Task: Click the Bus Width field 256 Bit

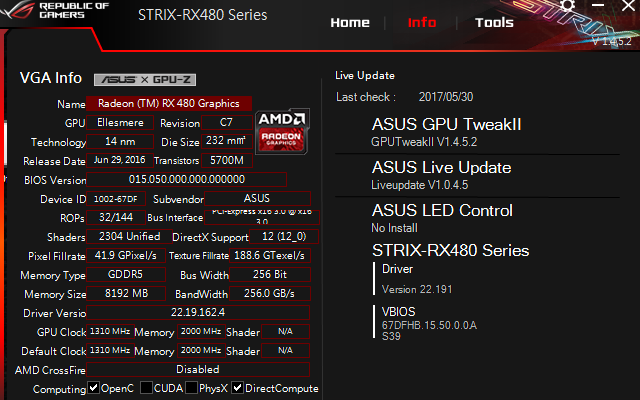Action: (x=270, y=274)
